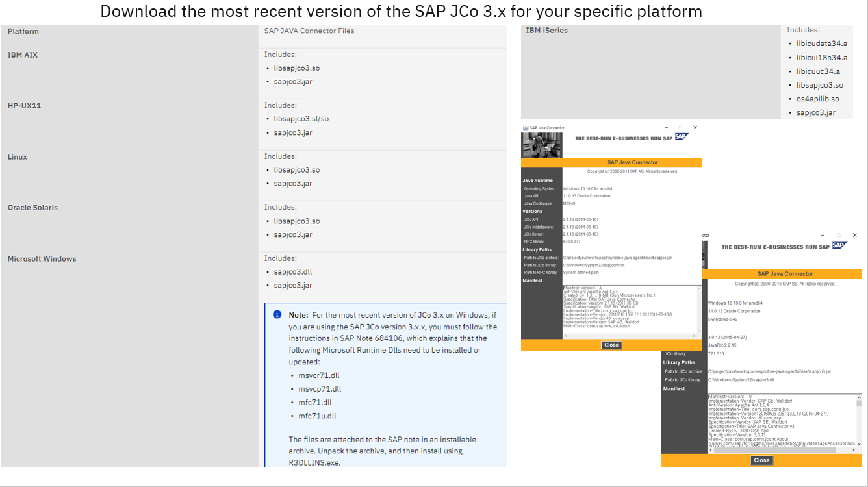Click libicuuc34.a under IBM iSeries

click(819, 71)
